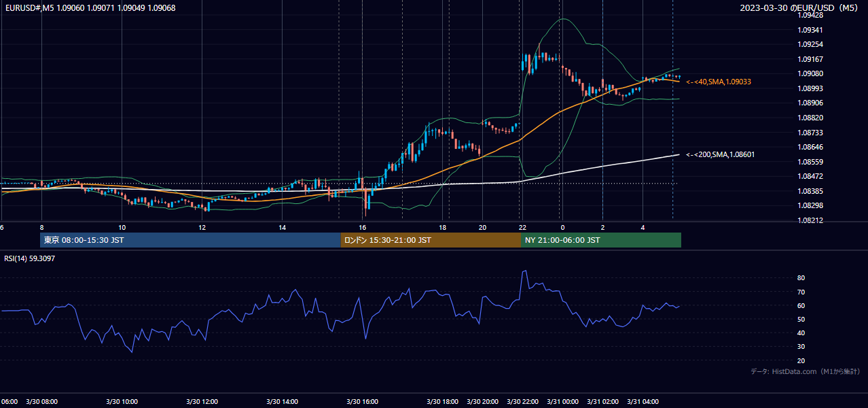
Task: Click the price scale value 1.09254
Action: pyautogui.click(x=810, y=44)
